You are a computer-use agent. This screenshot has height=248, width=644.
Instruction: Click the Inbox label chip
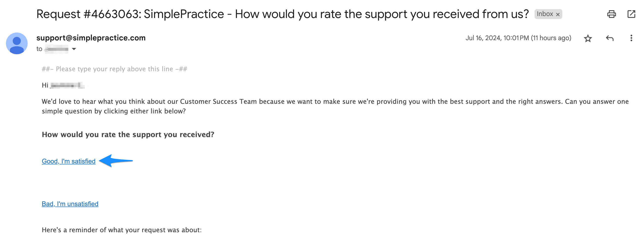545,14
